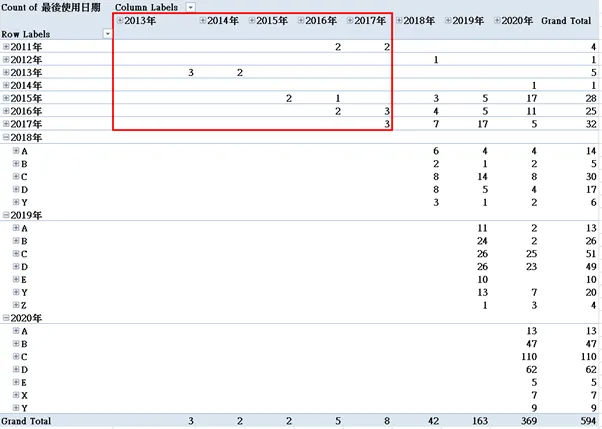Screen dimensions: 602x429
Task: Select the 'Row Labels' header text
Action: coord(26,34)
